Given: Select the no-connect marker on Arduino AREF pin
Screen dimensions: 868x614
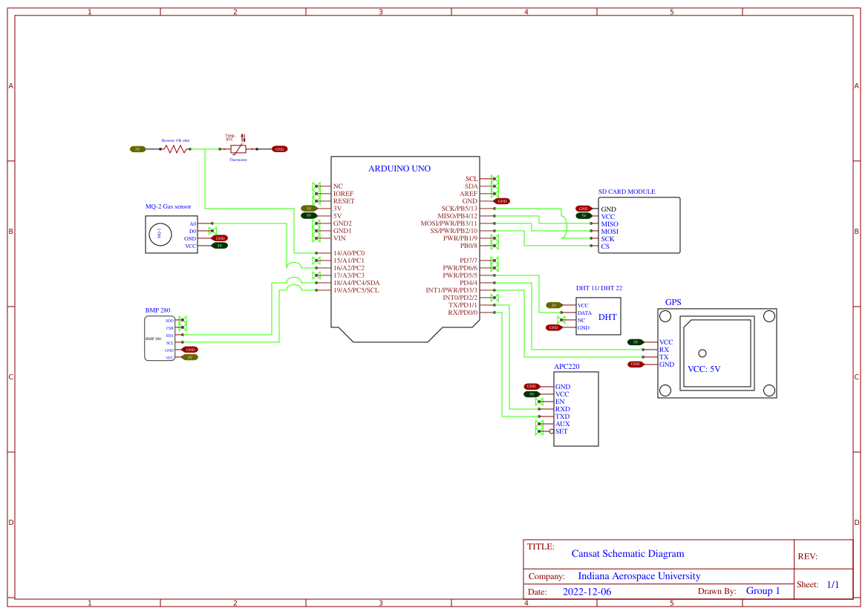Looking at the screenshot, I should point(495,194).
